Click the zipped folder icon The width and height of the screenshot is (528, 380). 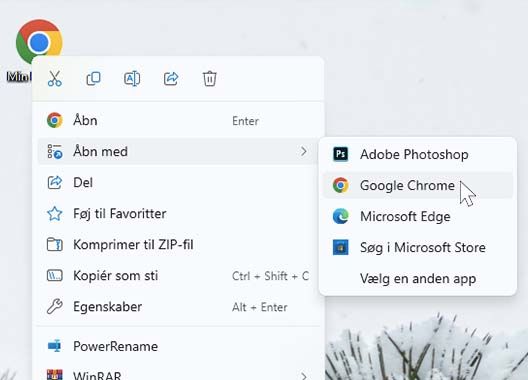(55, 245)
